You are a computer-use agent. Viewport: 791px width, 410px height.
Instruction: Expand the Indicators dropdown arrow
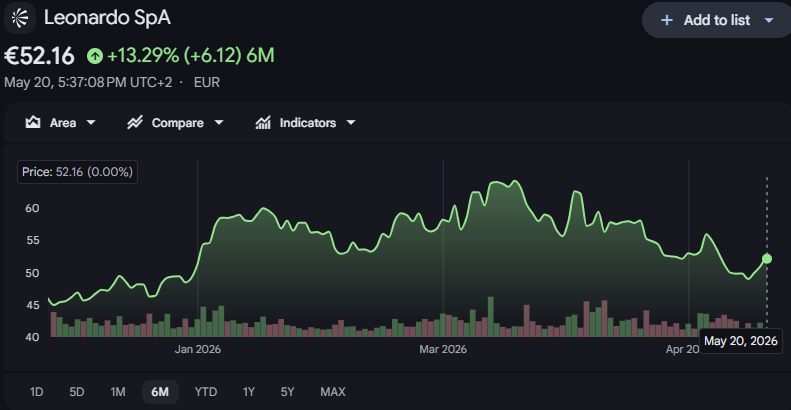click(351, 123)
